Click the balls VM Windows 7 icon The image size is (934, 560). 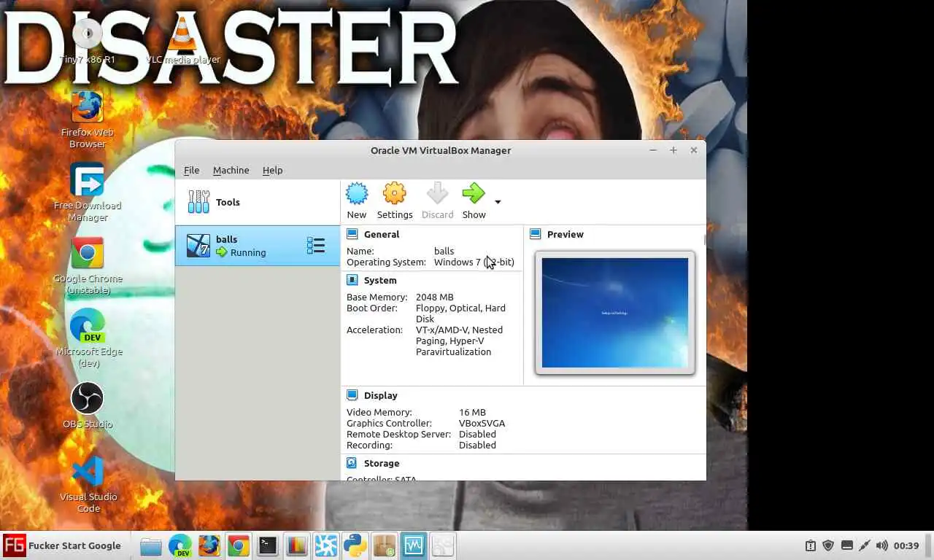(198, 246)
